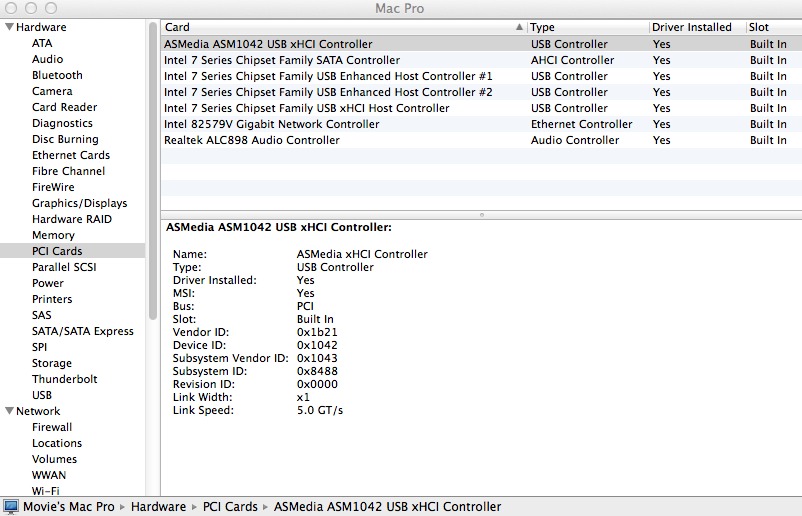Screen dimensions: 802x516
Task: Click the Hardware category label
Action: (x=41, y=27)
